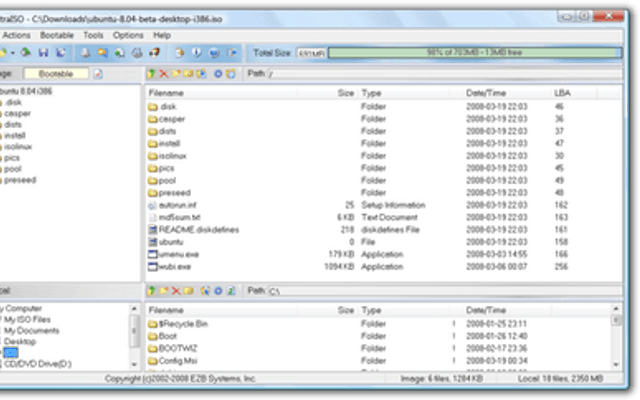This screenshot has width=640, height=400.
Task: Click the local tree scrollbar down arrow
Action: coord(134,364)
